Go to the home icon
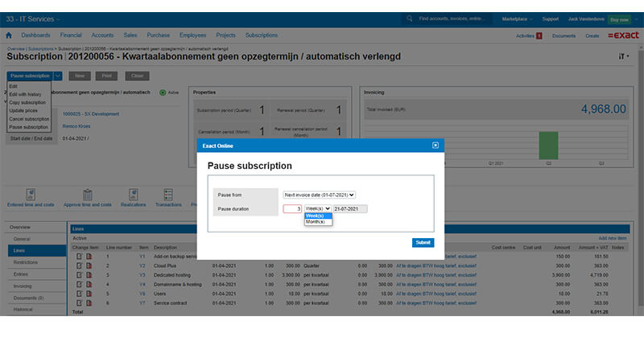 pos(9,35)
